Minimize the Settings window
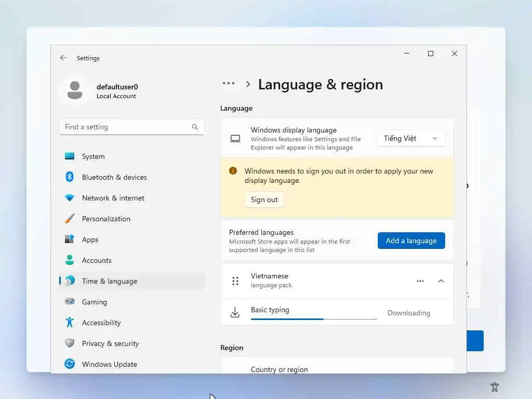The width and height of the screenshot is (532, 399). click(x=407, y=54)
